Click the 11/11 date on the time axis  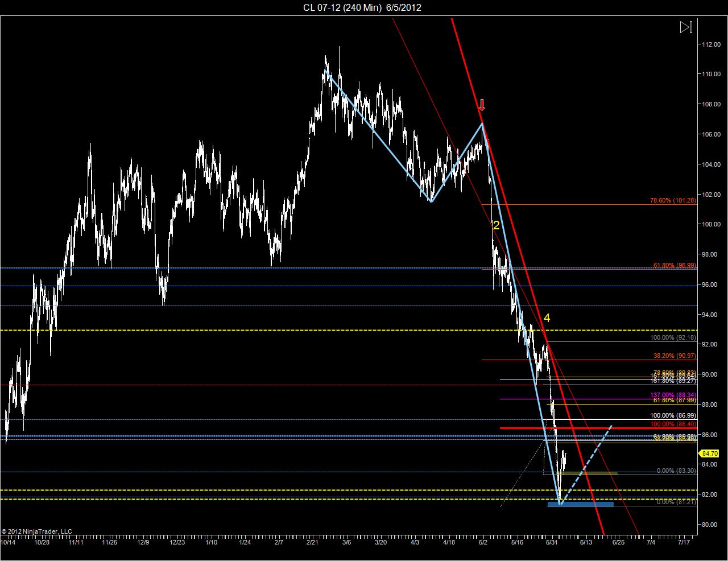pyautogui.click(x=76, y=542)
